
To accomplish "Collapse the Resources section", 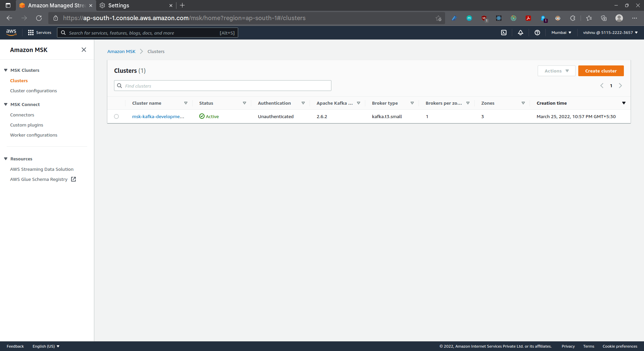I will coord(6,159).
